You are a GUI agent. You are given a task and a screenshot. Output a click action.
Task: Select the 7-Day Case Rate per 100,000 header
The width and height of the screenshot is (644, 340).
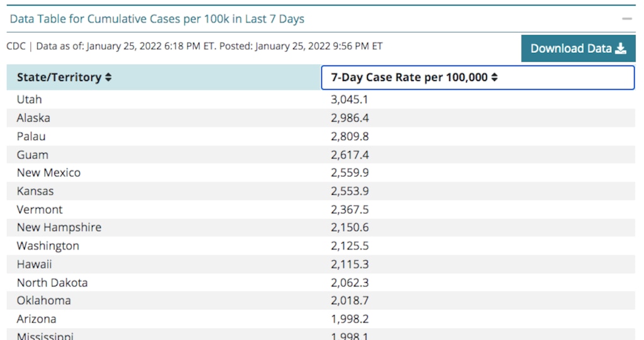pyautogui.click(x=409, y=77)
